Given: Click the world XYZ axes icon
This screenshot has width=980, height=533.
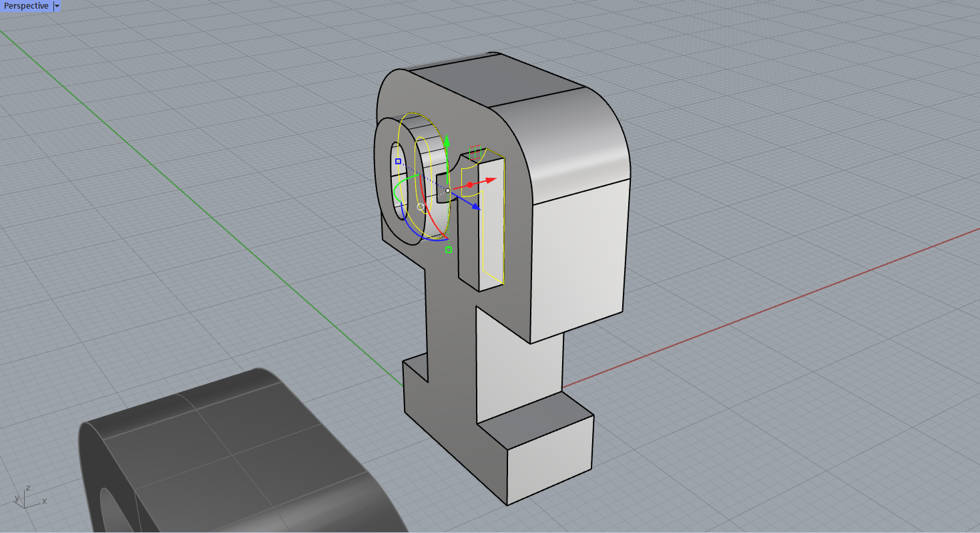Looking at the screenshot, I should pos(29,498).
